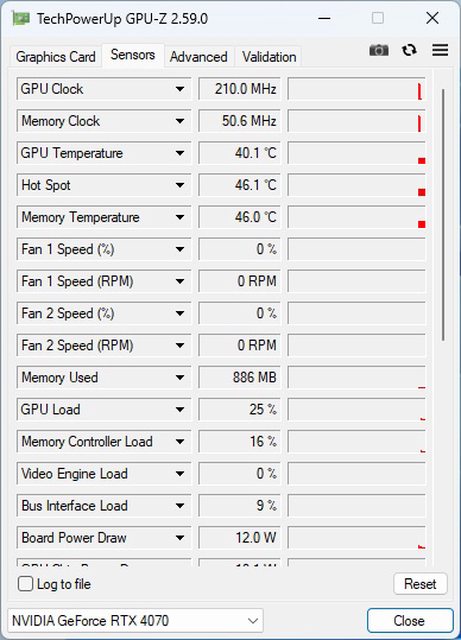461x640 pixels.
Task: Enable the Log to file checkbox
Action: tap(25, 584)
